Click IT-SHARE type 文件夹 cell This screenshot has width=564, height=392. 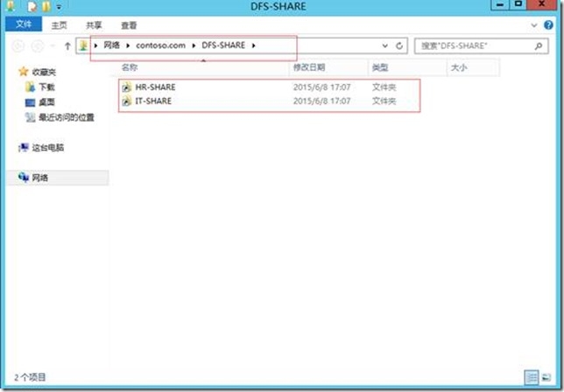coord(384,101)
